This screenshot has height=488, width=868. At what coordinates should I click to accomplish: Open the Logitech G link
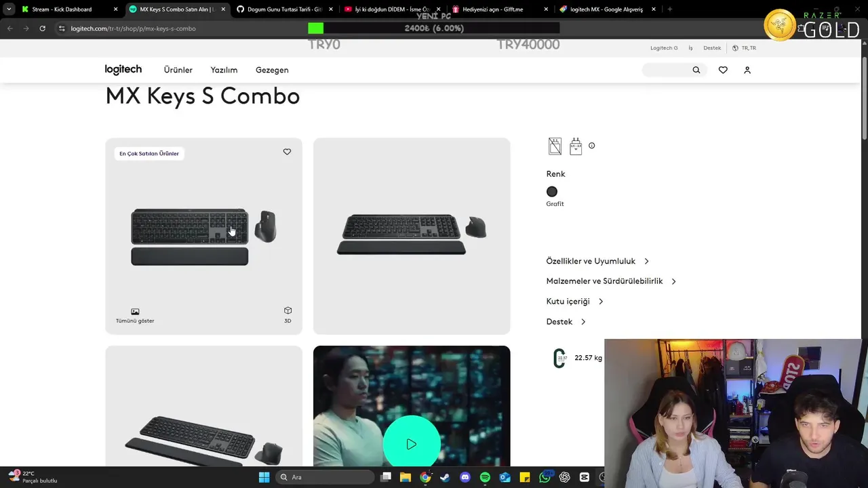(664, 48)
